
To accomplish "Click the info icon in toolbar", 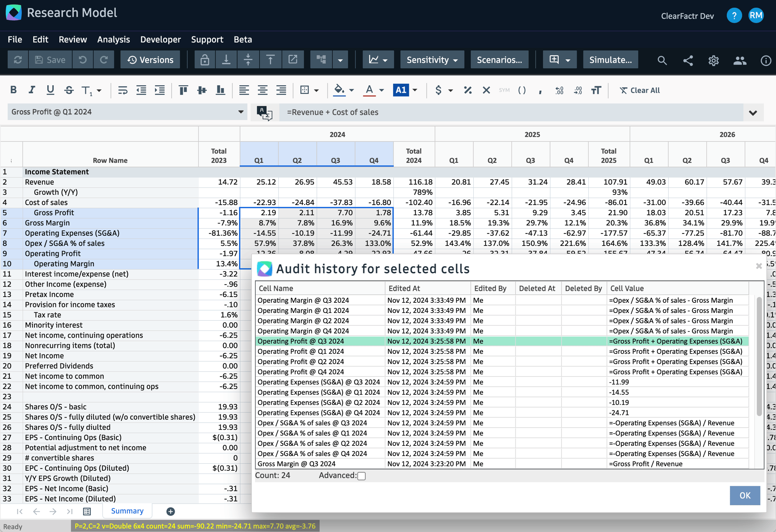I will pyautogui.click(x=766, y=60).
